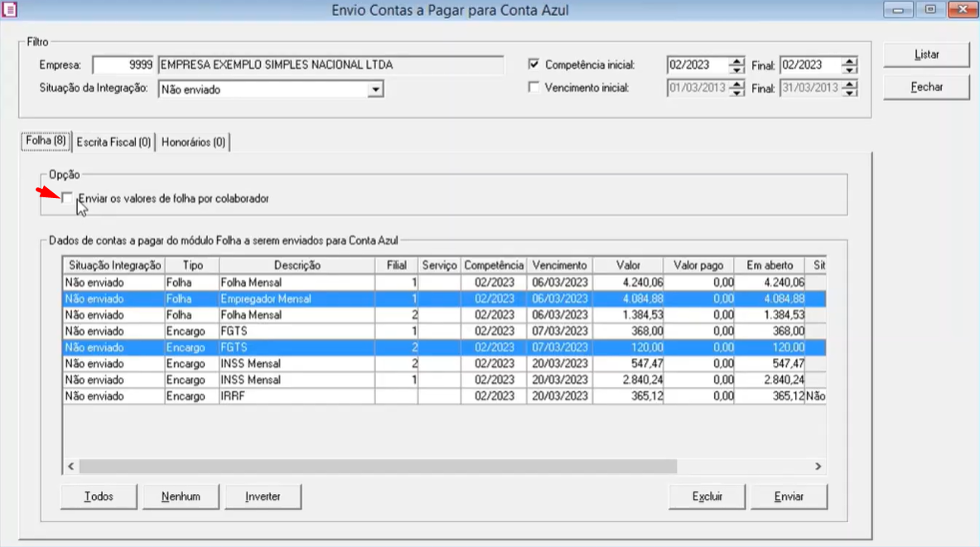Screen dimensions: 980x547
Task: Click the Excluir button
Action: pos(707,496)
